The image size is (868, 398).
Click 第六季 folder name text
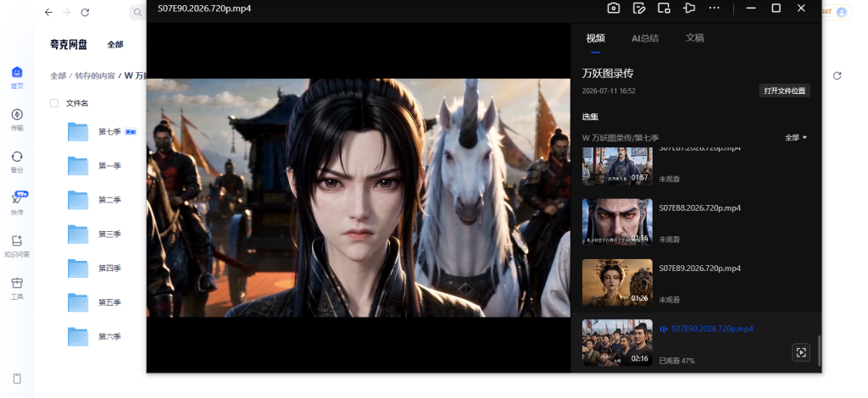tap(109, 337)
